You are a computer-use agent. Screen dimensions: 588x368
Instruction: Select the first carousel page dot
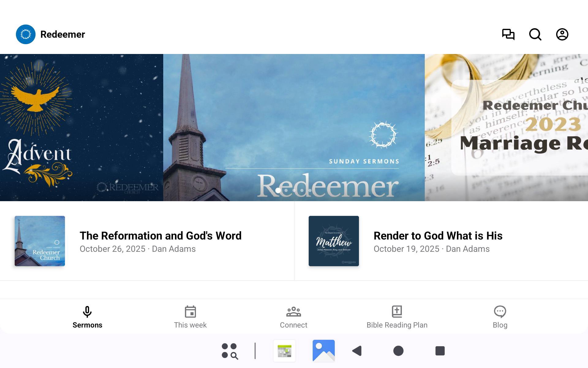click(x=278, y=190)
